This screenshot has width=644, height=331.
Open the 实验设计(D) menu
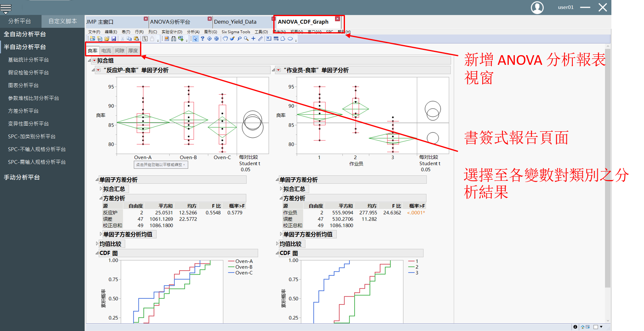[x=172, y=32]
